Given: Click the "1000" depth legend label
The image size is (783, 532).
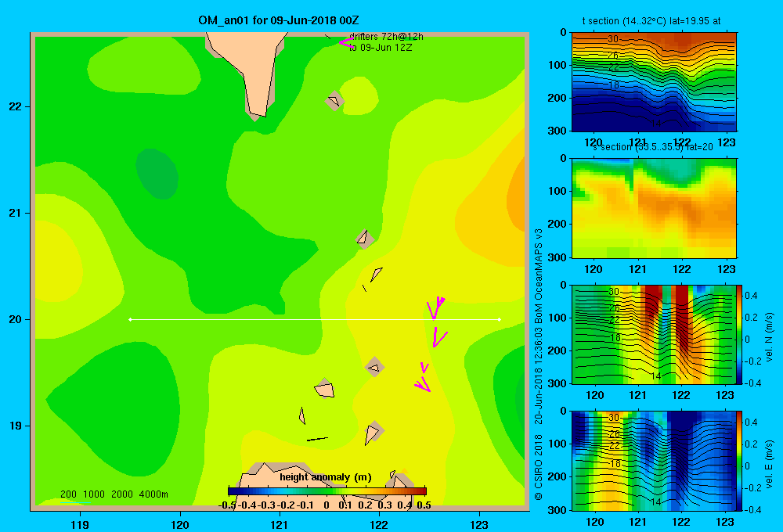Looking at the screenshot, I should 94,494.
